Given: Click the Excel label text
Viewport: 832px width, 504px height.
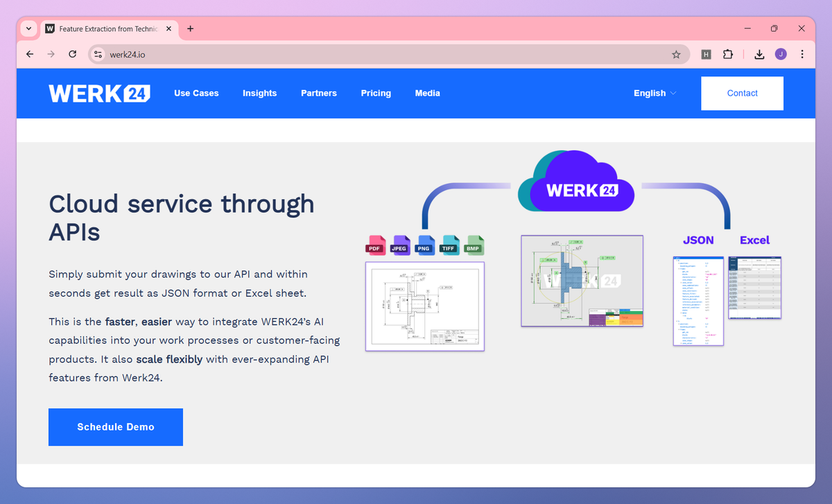Looking at the screenshot, I should coord(754,240).
